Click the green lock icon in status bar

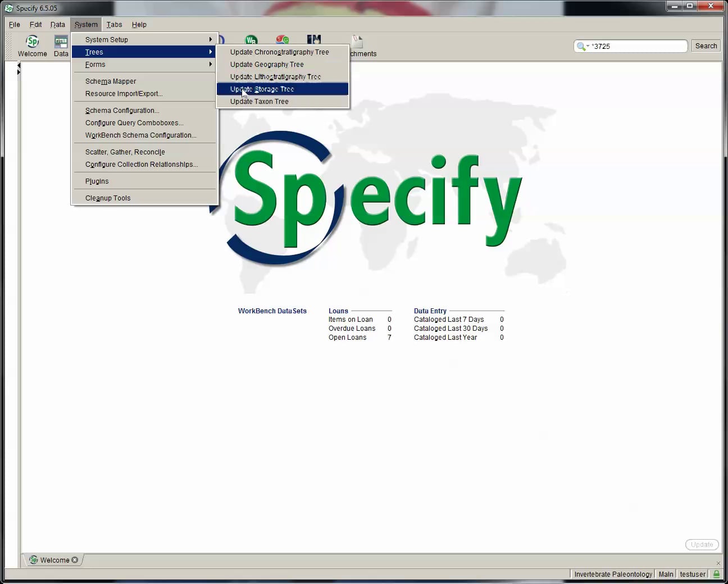click(x=716, y=574)
